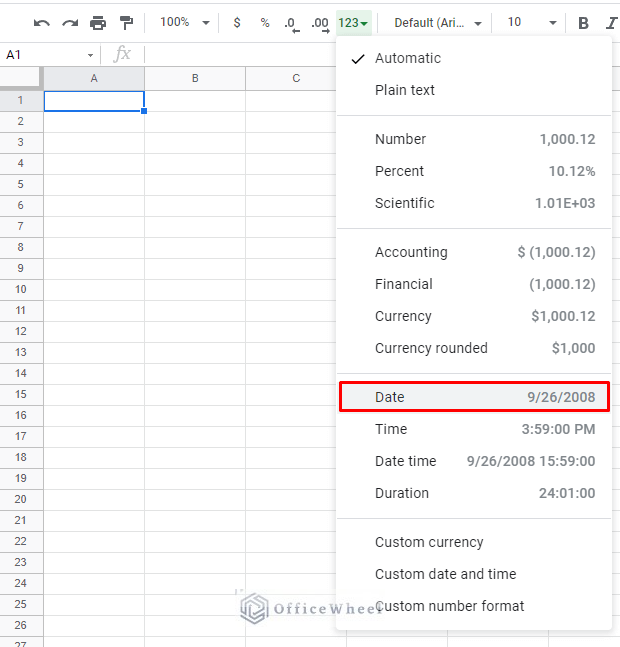The height and width of the screenshot is (647, 620).
Task: Select Accounting format option
Action: [474, 252]
